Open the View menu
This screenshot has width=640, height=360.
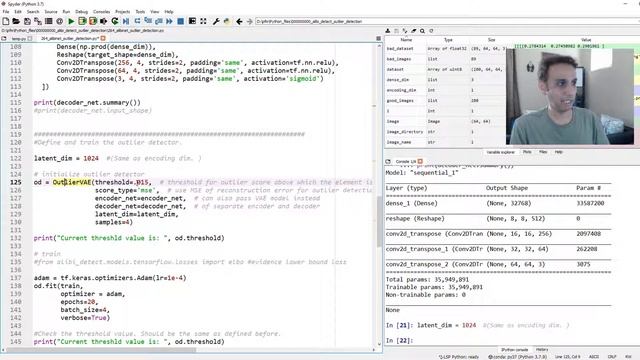click(x=155, y=12)
